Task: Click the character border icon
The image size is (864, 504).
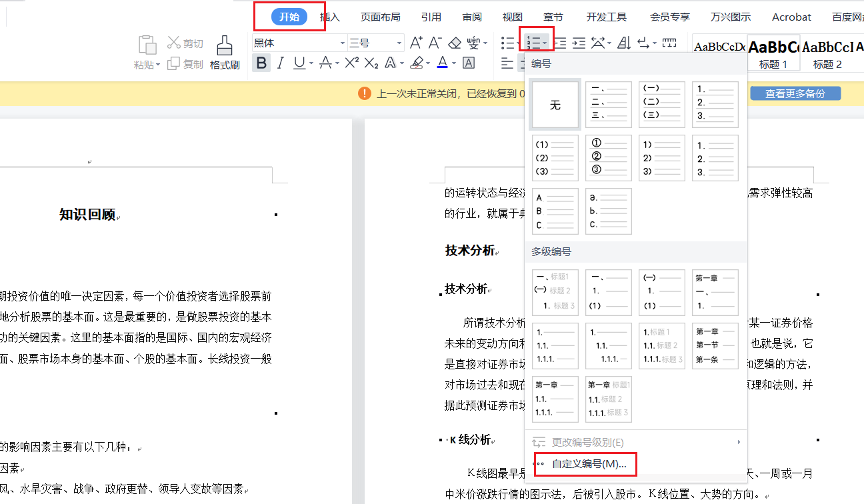Action: coord(469,63)
